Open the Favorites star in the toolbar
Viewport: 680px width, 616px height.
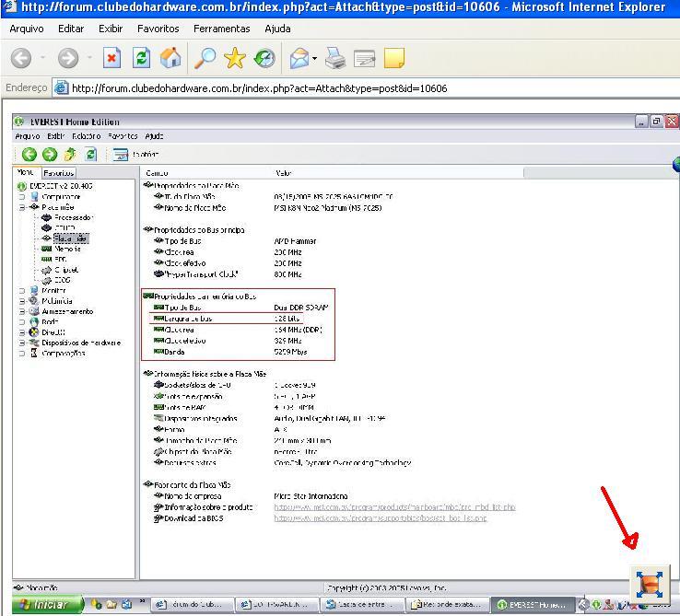pyautogui.click(x=235, y=58)
